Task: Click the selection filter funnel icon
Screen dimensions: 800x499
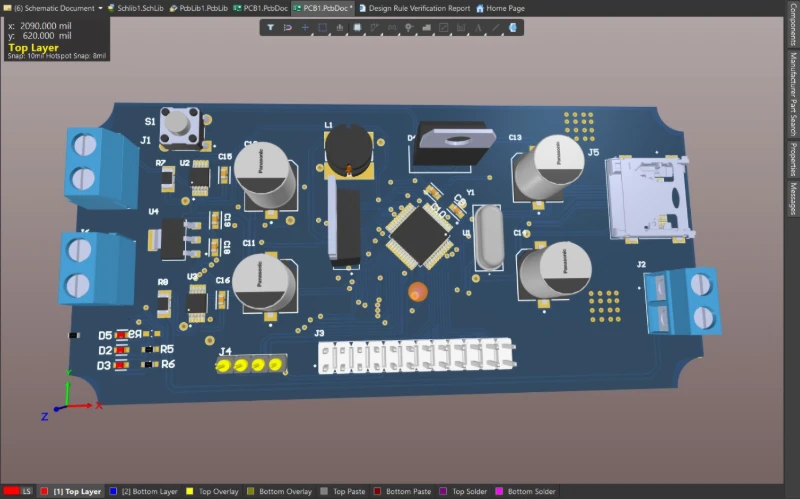Action: tap(271, 27)
